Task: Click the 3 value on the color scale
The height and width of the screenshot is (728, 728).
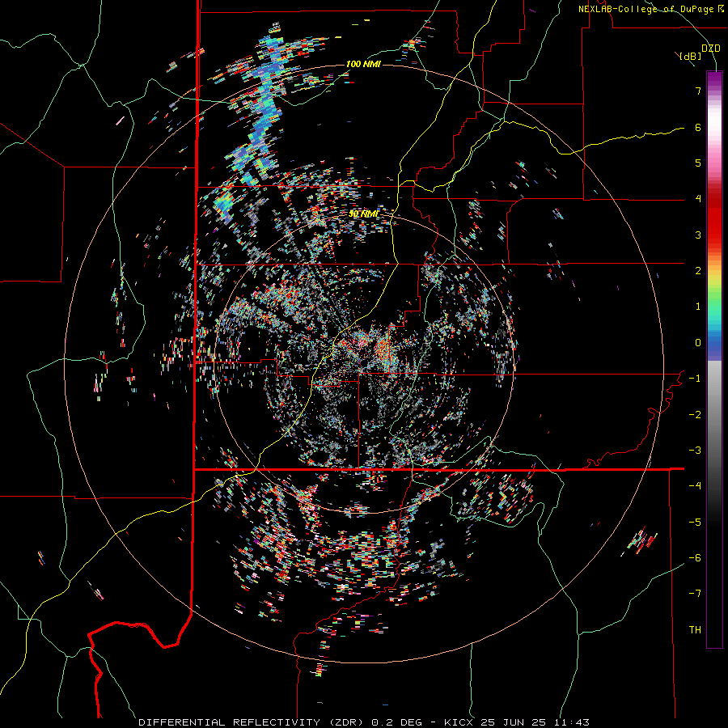Action: coord(698,235)
